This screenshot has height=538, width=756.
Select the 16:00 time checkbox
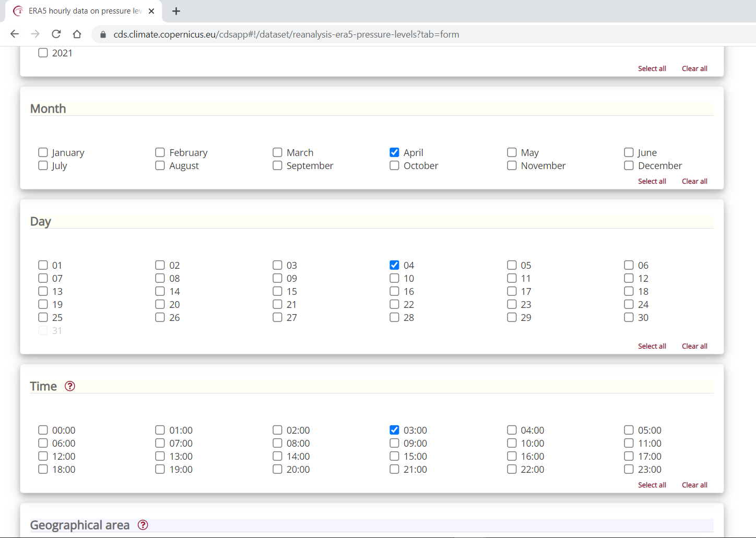coord(512,456)
